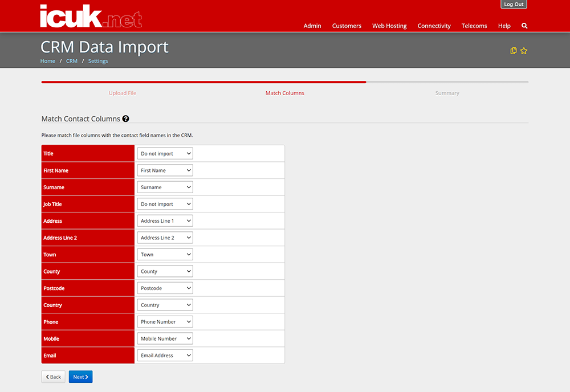Click the Log Out button
Image resolution: width=570 pixels, height=392 pixels.
pyautogui.click(x=514, y=5)
